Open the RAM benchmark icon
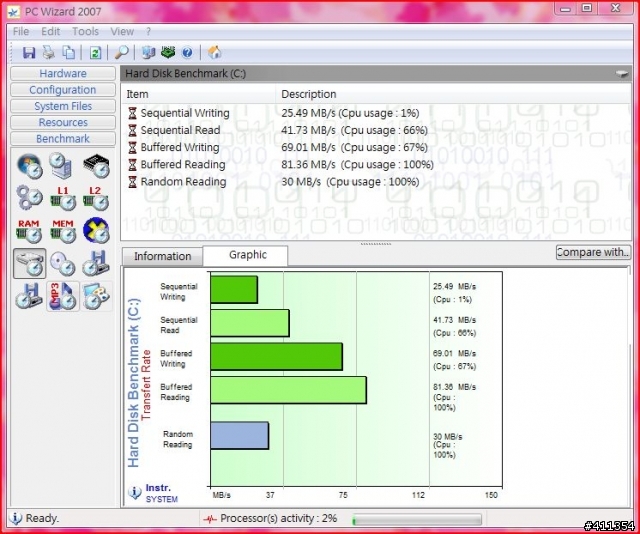Screen dimensions: 640x534 [29, 231]
